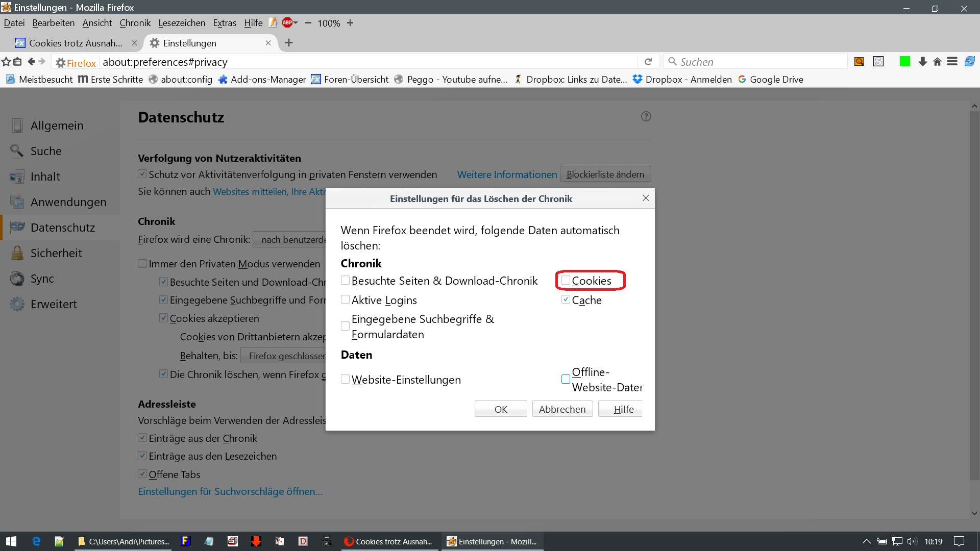
Task: Click the Datenschutz help question icon
Action: (646, 116)
